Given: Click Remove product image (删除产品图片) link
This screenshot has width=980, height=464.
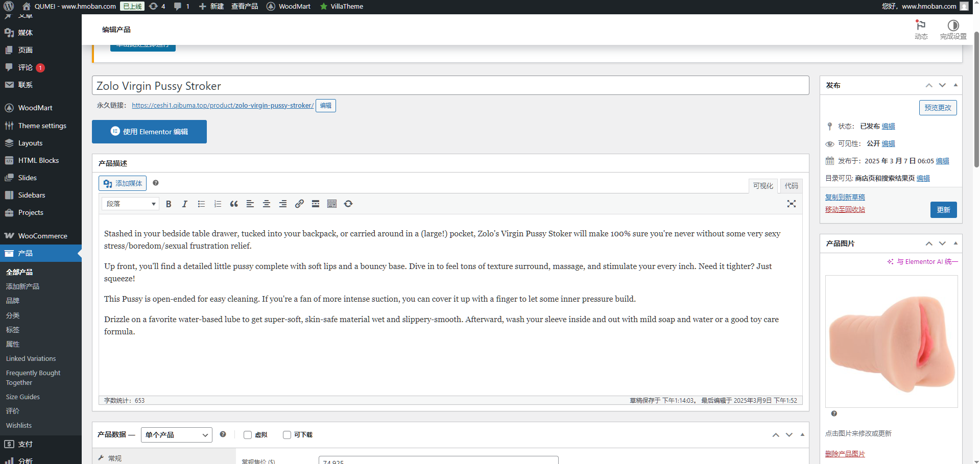Looking at the screenshot, I should tap(845, 454).
